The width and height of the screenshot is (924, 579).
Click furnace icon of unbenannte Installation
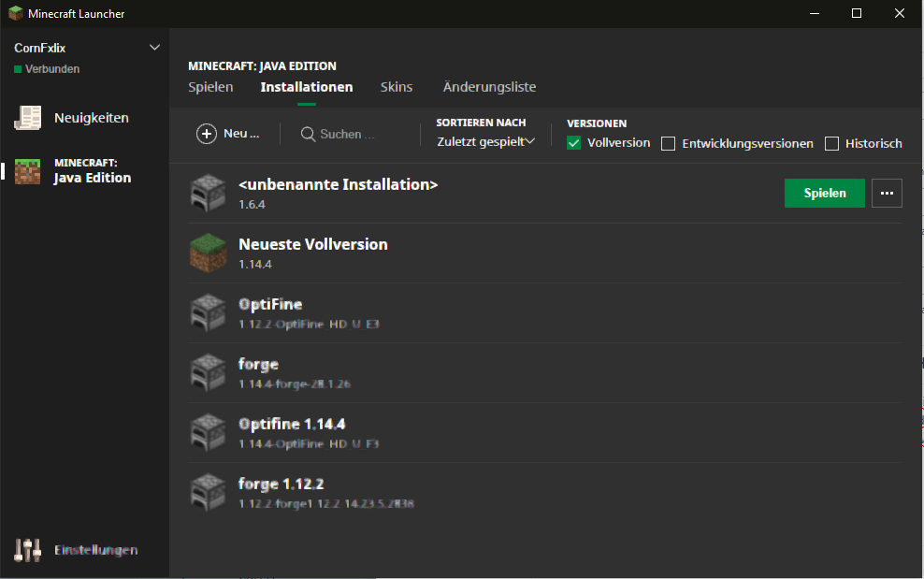(x=208, y=193)
